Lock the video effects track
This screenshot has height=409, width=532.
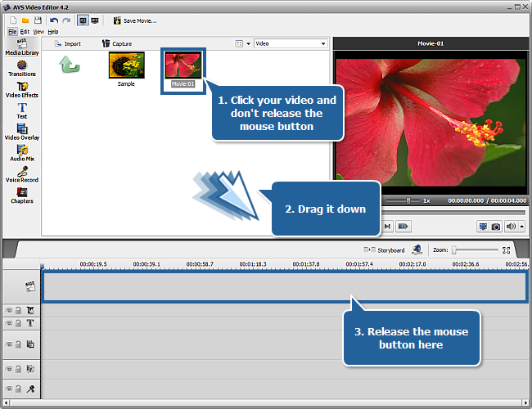[18, 310]
